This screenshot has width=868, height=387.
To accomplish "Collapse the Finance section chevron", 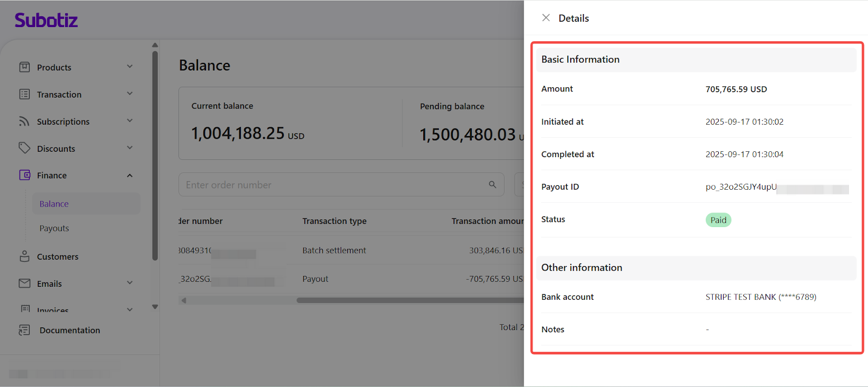I will tap(130, 175).
